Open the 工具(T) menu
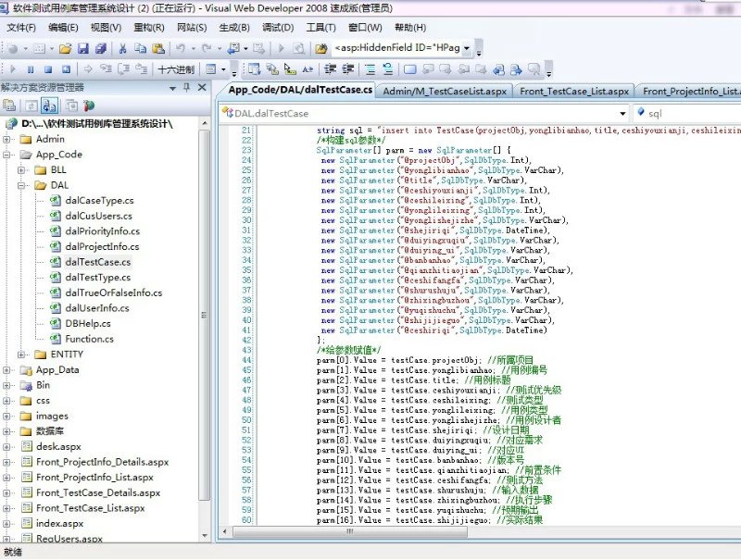 tap(320, 28)
